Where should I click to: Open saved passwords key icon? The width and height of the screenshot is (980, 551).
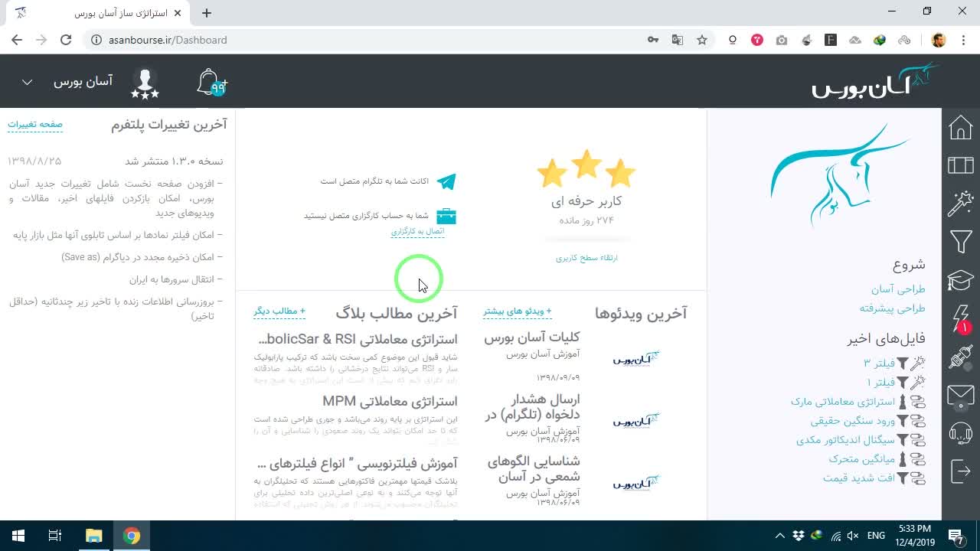pyautogui.click(x=653, y=40)
